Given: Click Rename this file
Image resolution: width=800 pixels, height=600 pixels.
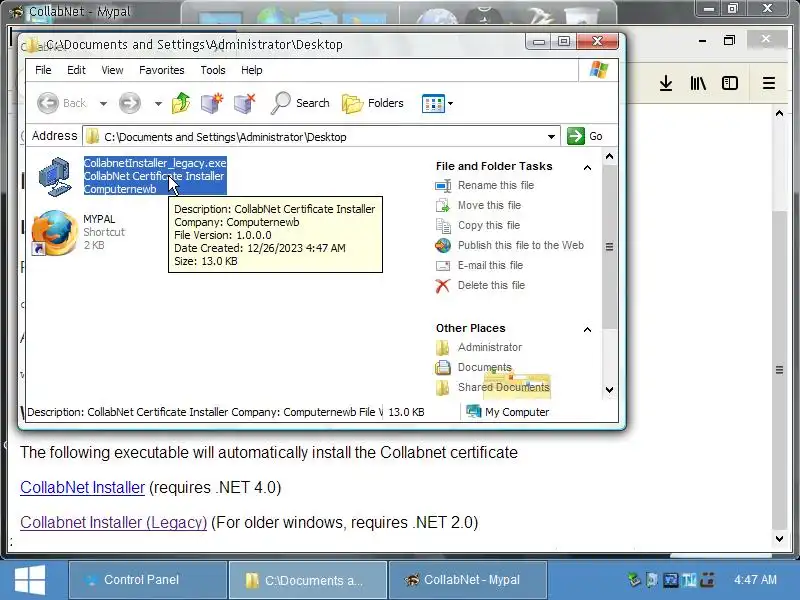Looking at the screenshot, I should coord(495,185).
